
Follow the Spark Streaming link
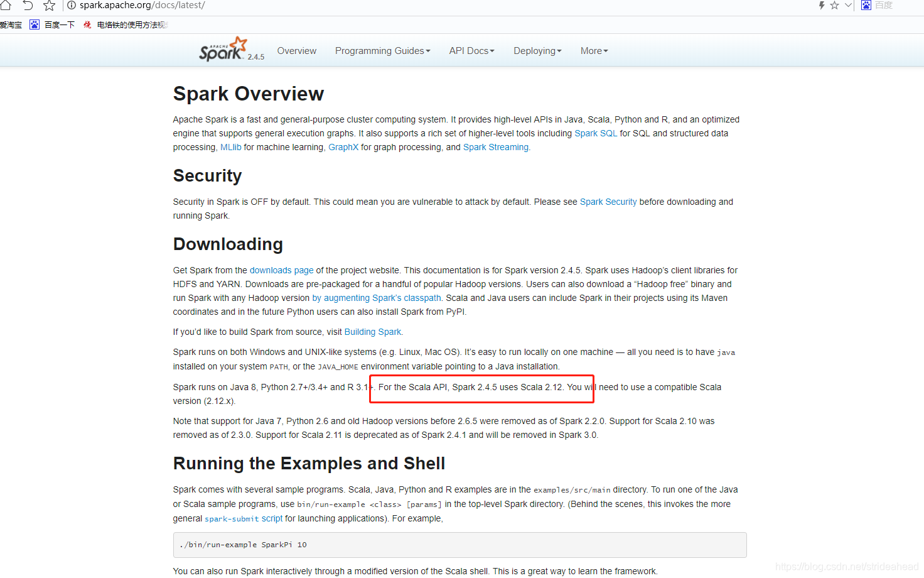tap(496, 147)
